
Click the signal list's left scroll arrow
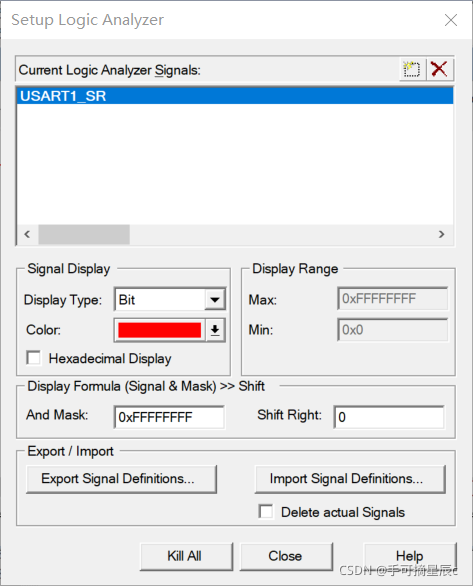(27, 234)
